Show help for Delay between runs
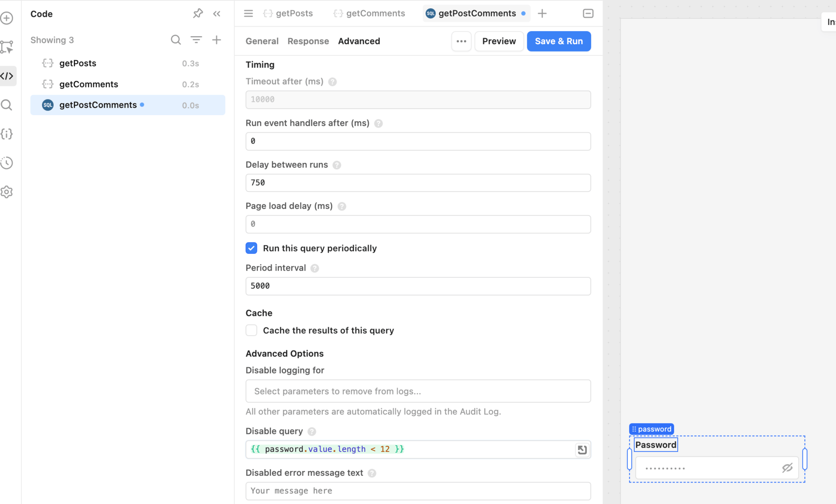Image resolution: width=836 pixels, height=504 pixels. [337, 165]
